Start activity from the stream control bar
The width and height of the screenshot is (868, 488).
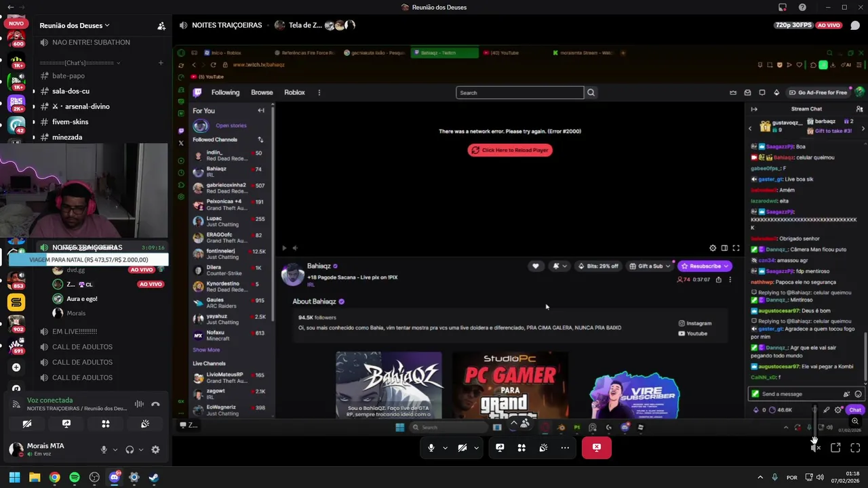[x=521, y=447]
